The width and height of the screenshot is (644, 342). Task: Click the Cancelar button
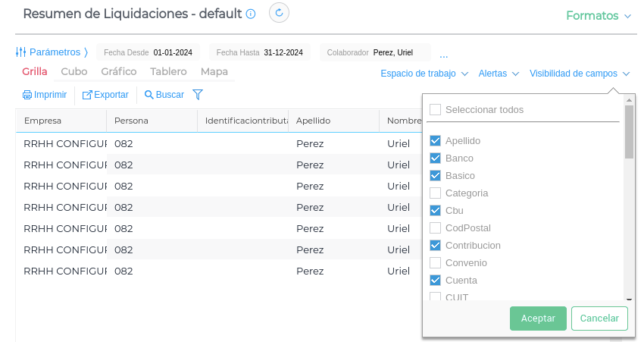pos(599,318)
